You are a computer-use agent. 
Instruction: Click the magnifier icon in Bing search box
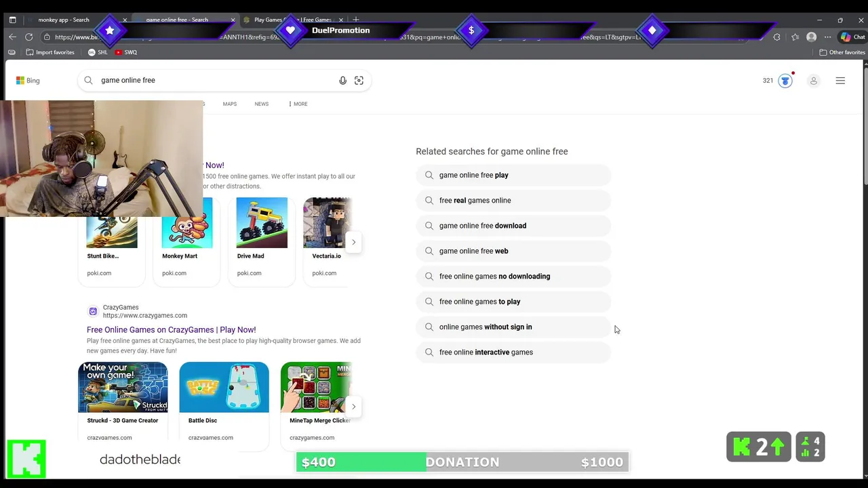pos(88,80)
